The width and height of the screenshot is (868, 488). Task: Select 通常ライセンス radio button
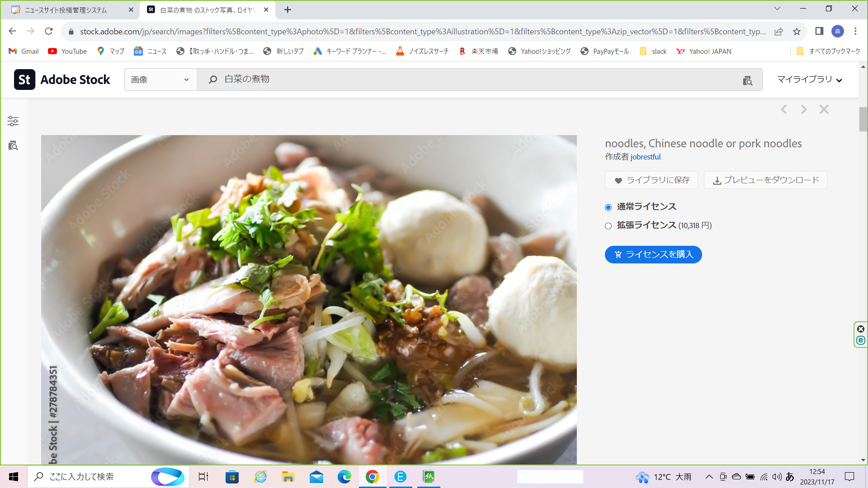tap(608, 207)
